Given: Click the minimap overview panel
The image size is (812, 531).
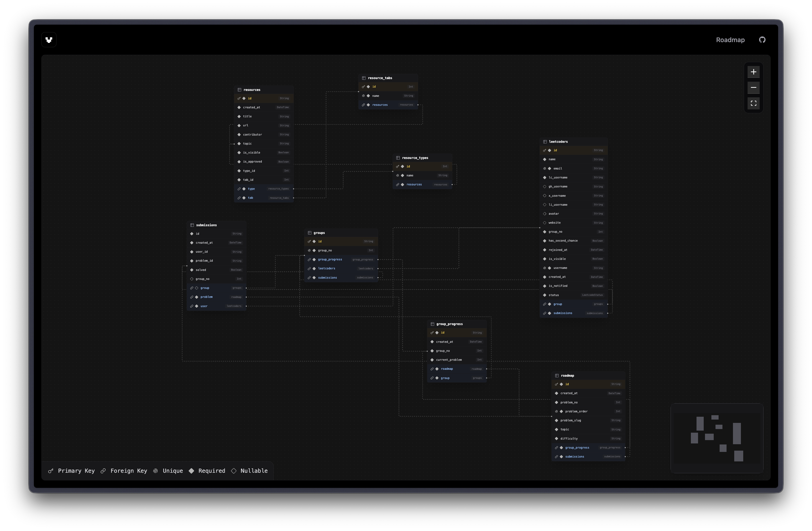Looking at the screenshot, I should point(717,439).
